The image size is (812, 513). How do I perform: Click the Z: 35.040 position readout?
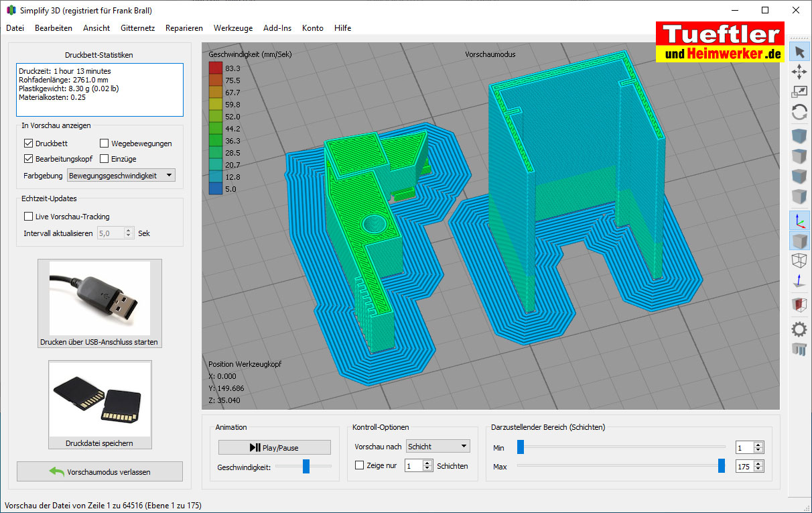224,400
